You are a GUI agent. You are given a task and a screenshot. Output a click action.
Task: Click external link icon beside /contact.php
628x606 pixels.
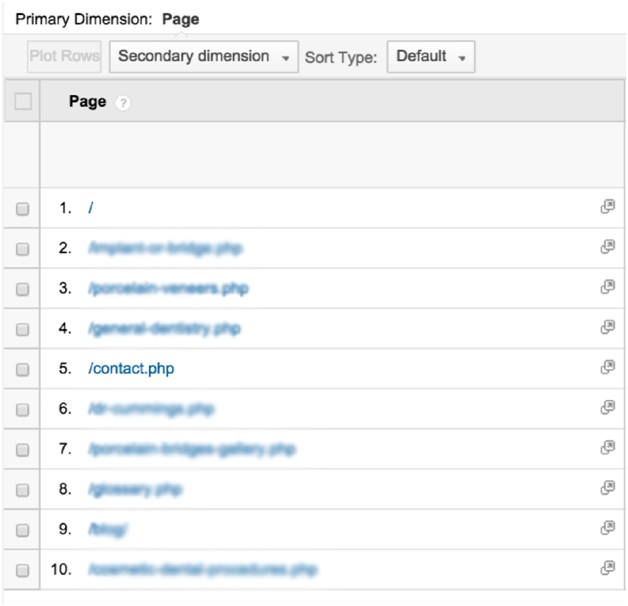click(x=606, y=367)
